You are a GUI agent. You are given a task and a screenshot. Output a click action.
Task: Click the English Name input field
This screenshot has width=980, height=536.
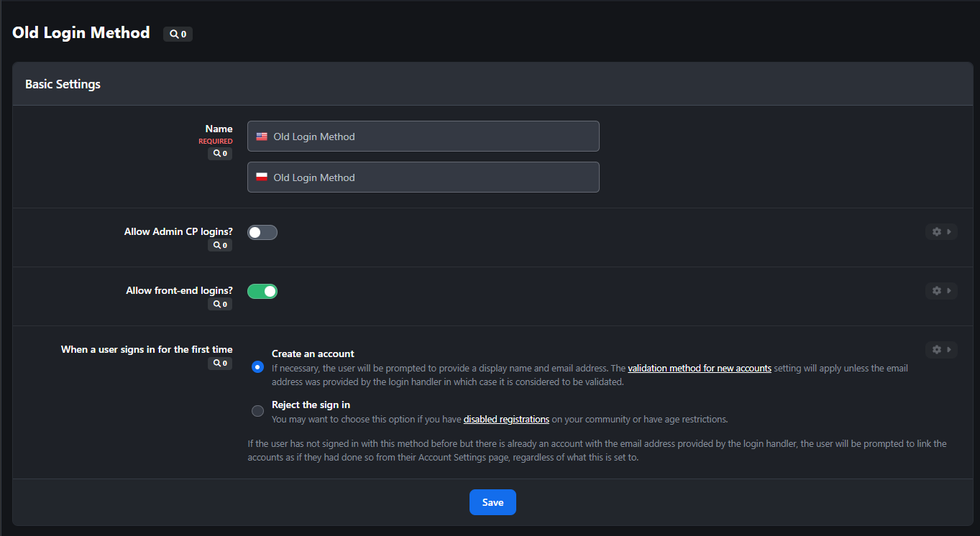423,137
